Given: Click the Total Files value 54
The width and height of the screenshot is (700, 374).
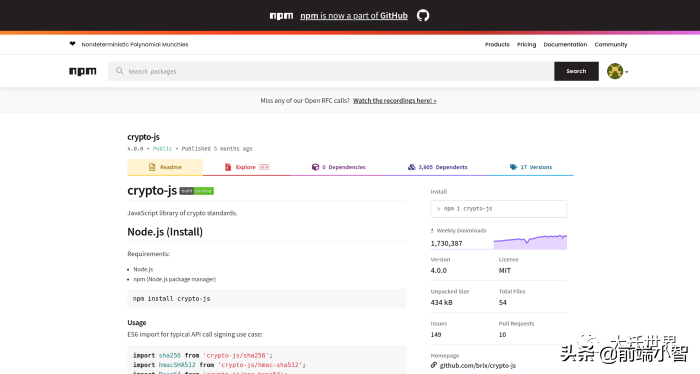Looking at the screenshot, I should [x=503, y=303].
